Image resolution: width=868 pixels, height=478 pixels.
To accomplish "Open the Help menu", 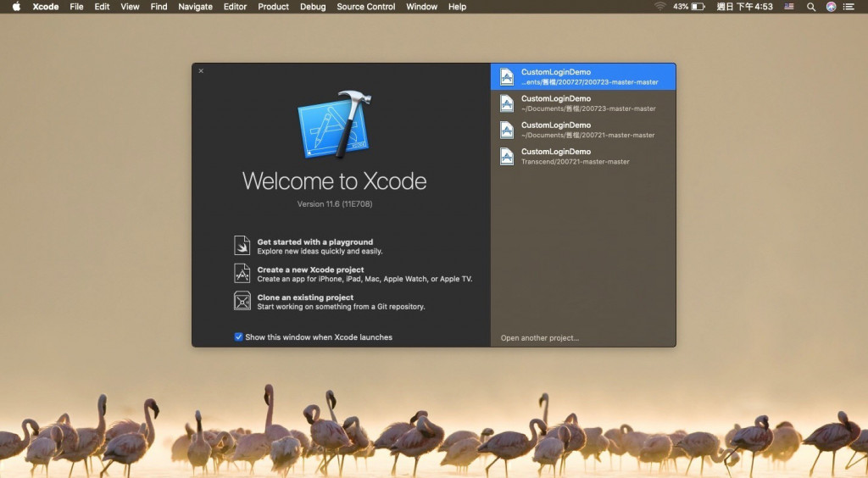I will click(457, 7).
